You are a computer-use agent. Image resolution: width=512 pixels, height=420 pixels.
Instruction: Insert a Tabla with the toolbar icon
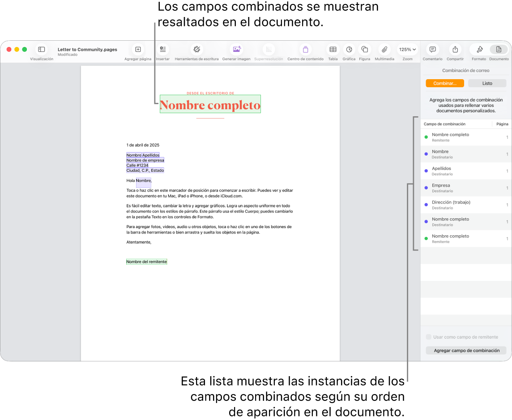(x=333, y=50)
